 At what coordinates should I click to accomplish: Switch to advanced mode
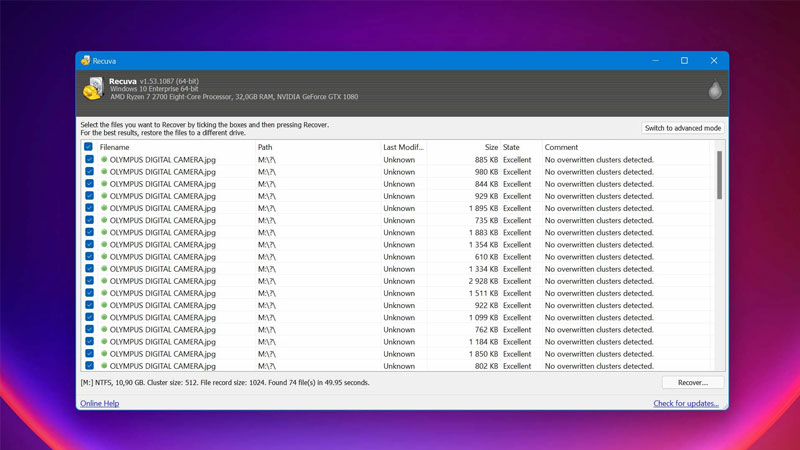[682, 128]
